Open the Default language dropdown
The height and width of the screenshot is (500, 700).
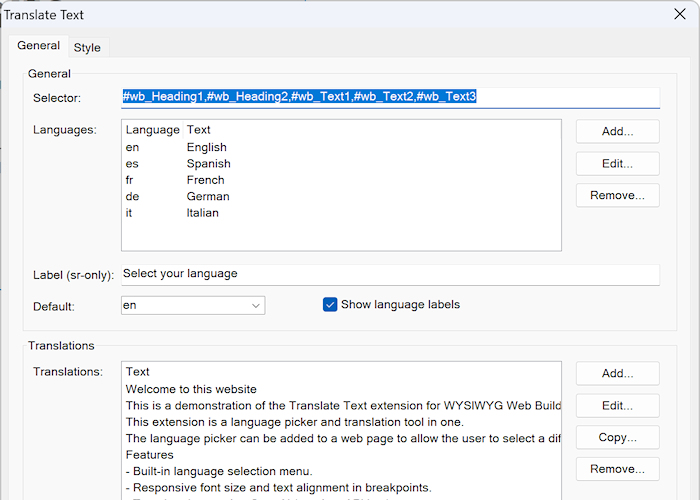point(193,305)
